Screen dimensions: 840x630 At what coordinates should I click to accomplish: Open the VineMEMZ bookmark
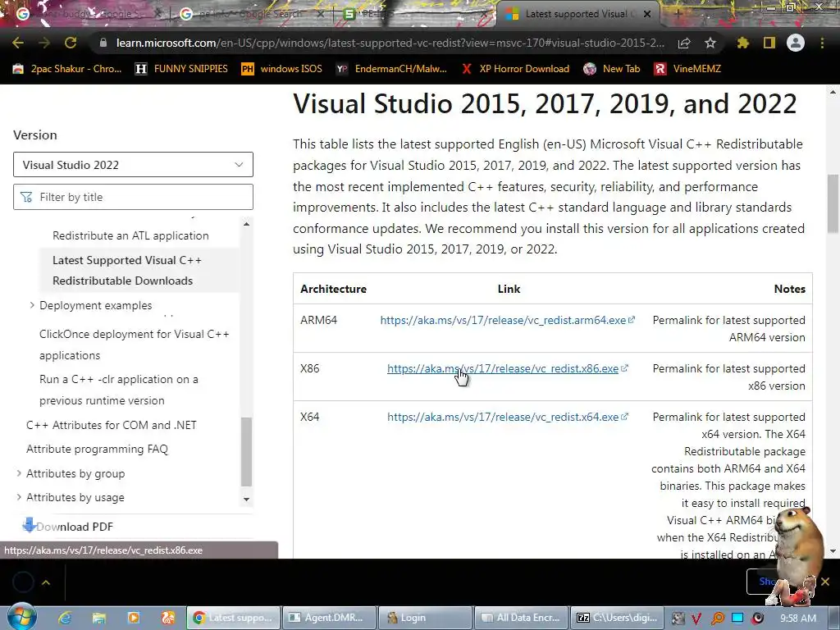tap(687, 69)
